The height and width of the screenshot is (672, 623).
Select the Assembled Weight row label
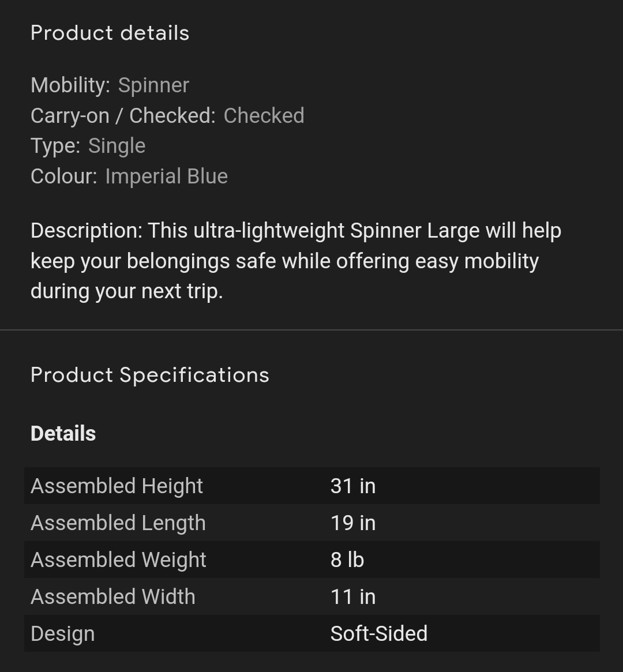(x=118, y=560)
